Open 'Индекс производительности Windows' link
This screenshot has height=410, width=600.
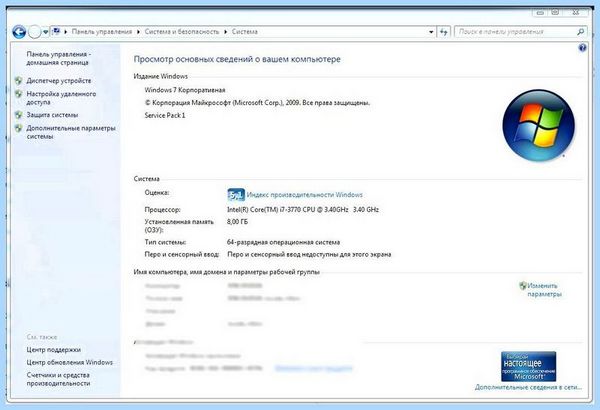[x=305, y=195]
